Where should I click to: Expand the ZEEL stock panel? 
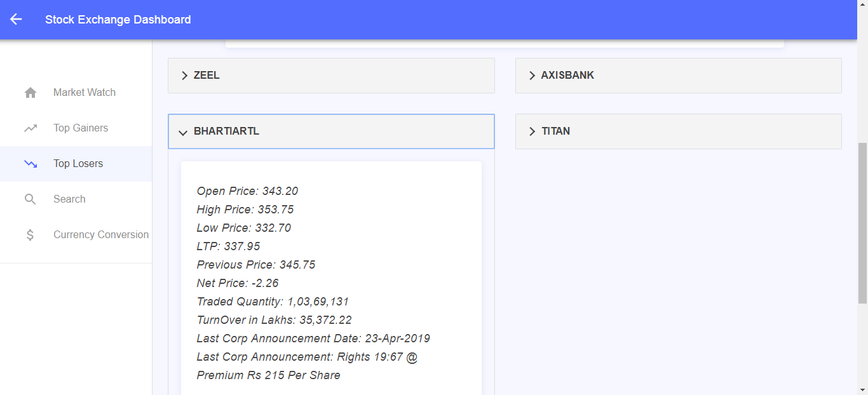pos(331,76)
